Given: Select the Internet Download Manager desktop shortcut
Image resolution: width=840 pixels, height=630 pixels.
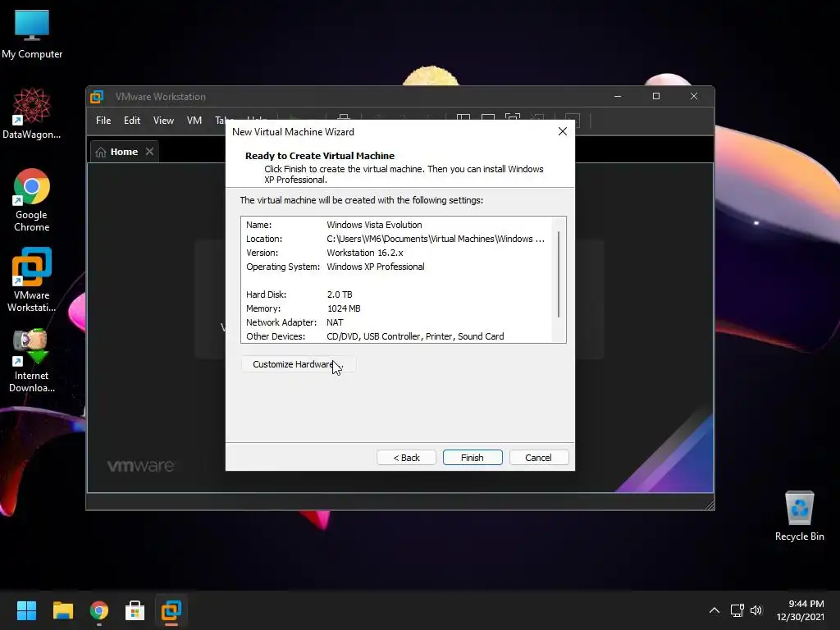Looking at the screenshot, I should 32,361.
